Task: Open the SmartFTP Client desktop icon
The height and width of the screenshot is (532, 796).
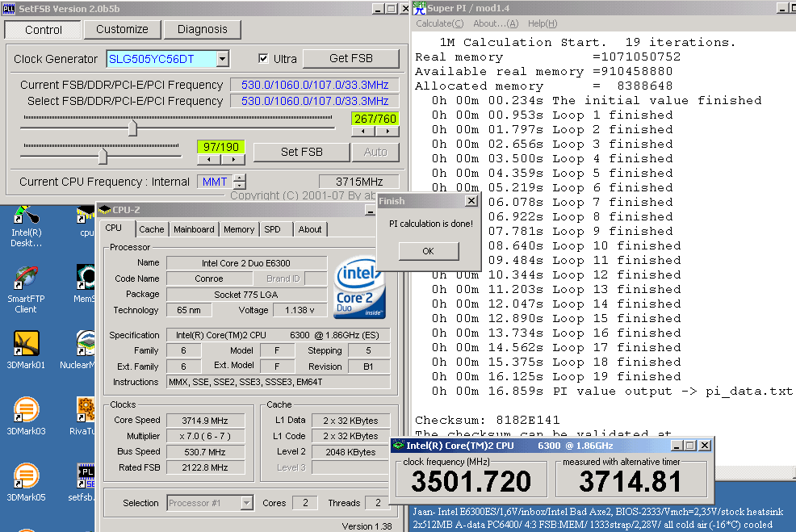Action: tap(26, 289)
